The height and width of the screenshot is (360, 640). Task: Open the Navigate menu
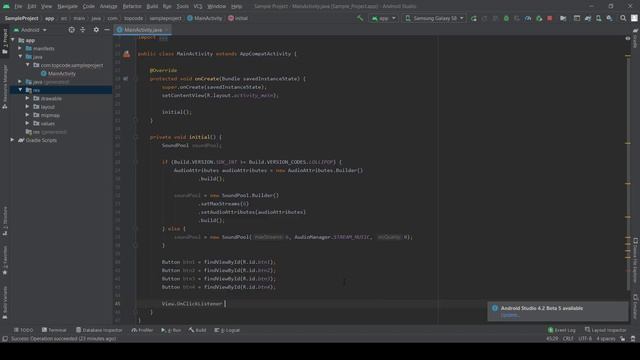[x=67, y=6]
